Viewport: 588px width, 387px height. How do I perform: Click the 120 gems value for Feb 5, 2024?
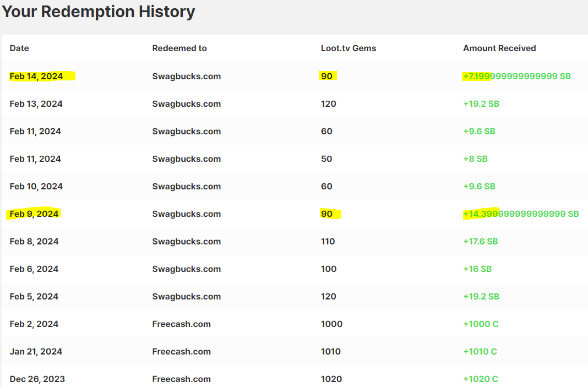tap(329, 297)
